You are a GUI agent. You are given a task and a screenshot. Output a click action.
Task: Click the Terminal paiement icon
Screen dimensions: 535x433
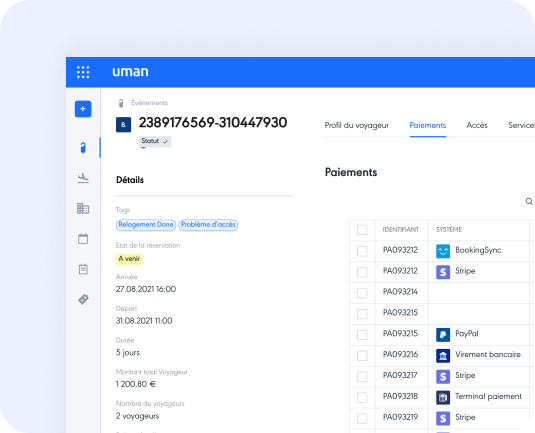pos(443,397)
